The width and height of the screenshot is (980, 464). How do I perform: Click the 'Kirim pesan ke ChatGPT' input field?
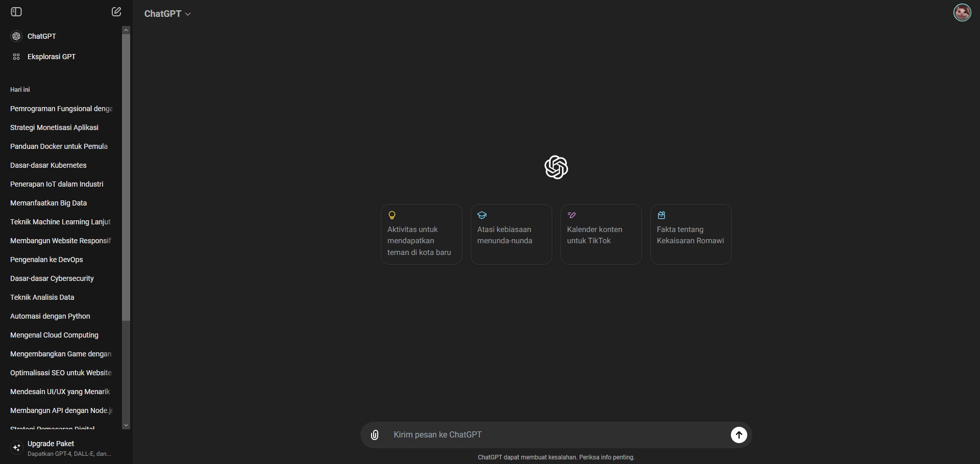(x=556, y=435)
